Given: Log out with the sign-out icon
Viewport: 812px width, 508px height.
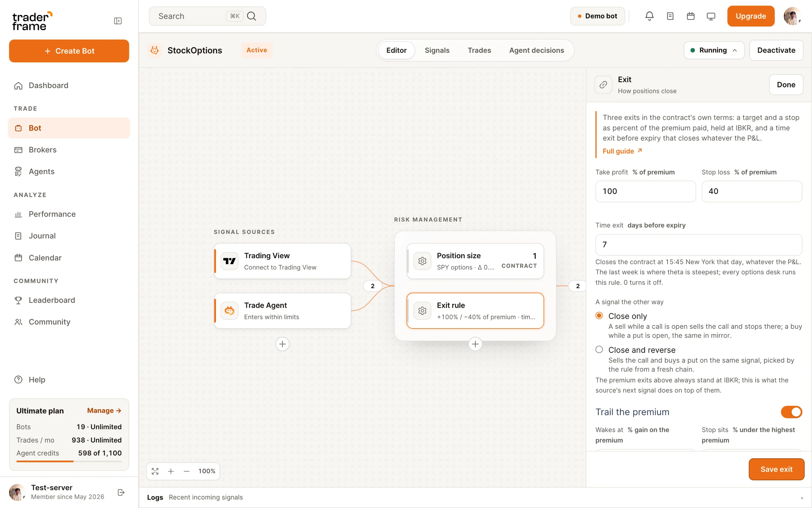Looking at the screenshot, I should (x=121, y=492).
